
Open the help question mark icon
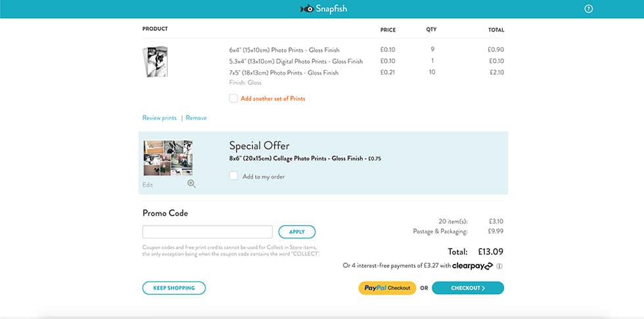point(589,9)
